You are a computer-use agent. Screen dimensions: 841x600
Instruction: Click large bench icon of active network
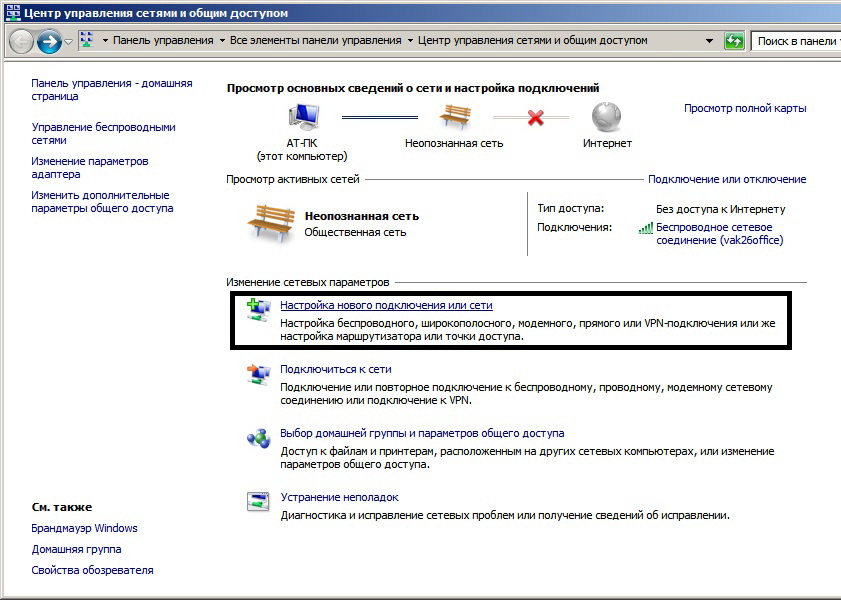coord(271,224)
